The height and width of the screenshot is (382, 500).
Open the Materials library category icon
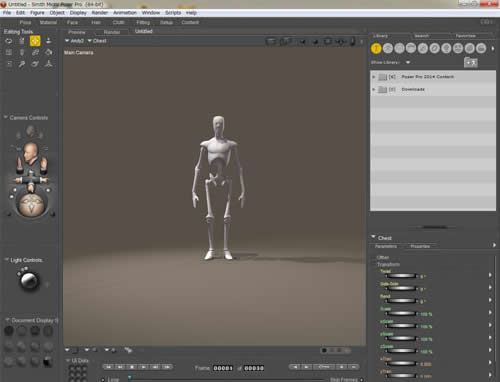click(x=469, y=48)
